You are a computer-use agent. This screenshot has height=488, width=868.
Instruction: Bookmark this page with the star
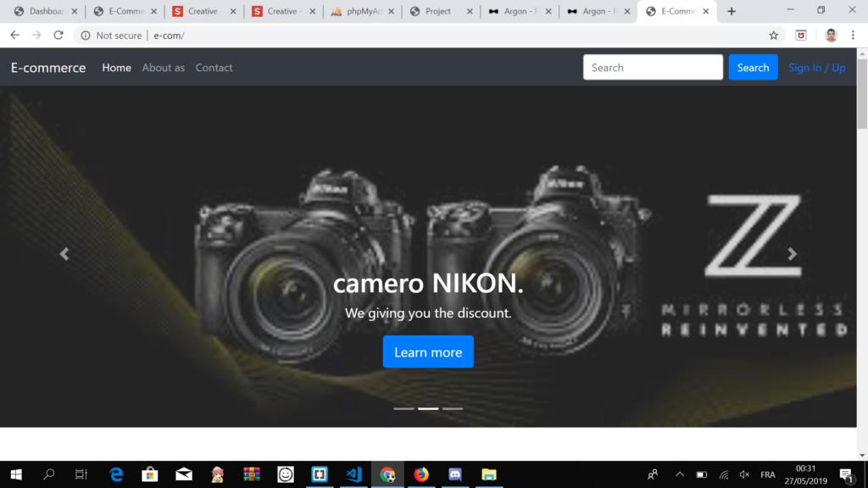click(x=773, y=36)
